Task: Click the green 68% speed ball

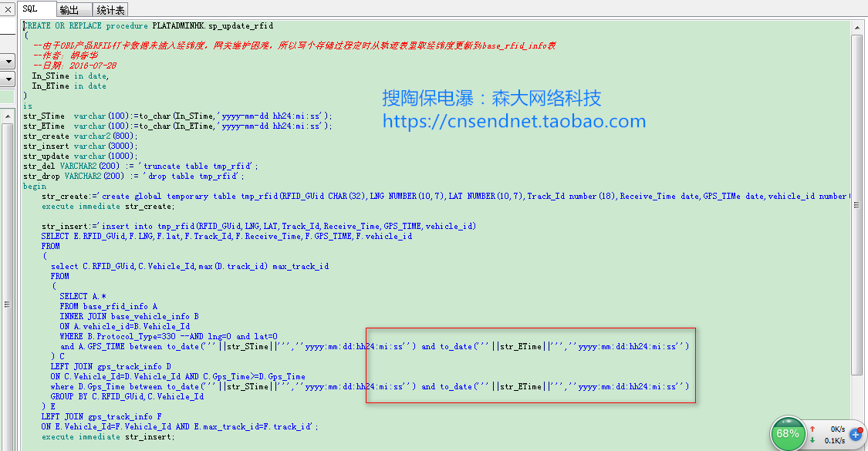Action: coord(788,433)
